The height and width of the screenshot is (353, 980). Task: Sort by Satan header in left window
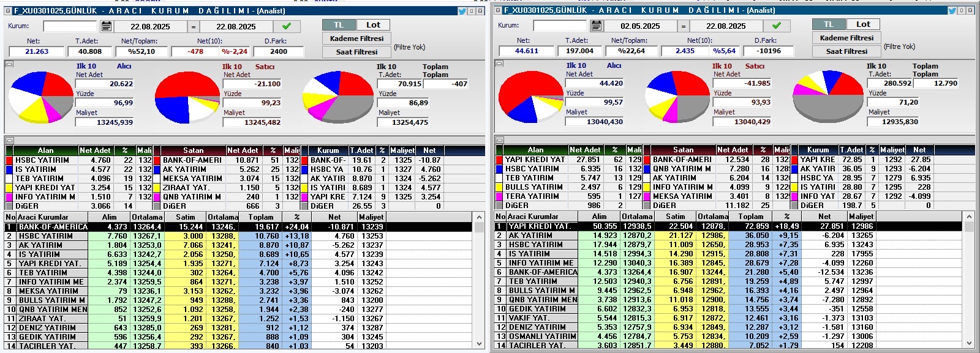194,150
